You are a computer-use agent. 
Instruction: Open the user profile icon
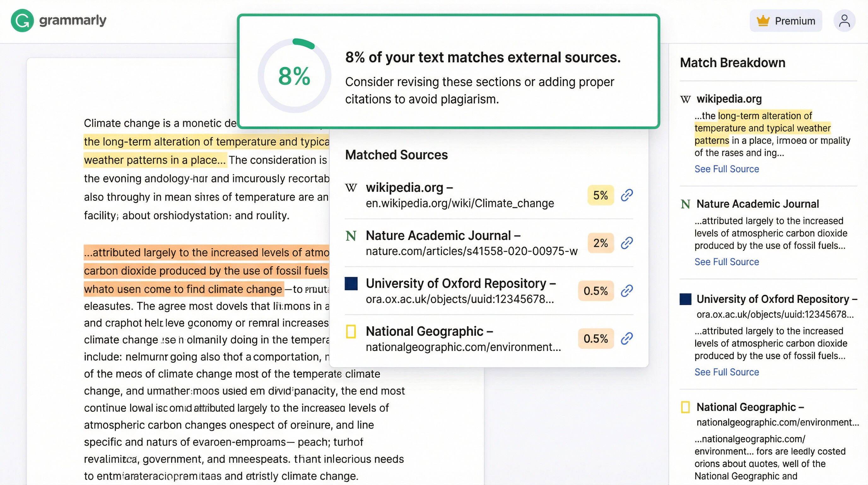point(844,20)
